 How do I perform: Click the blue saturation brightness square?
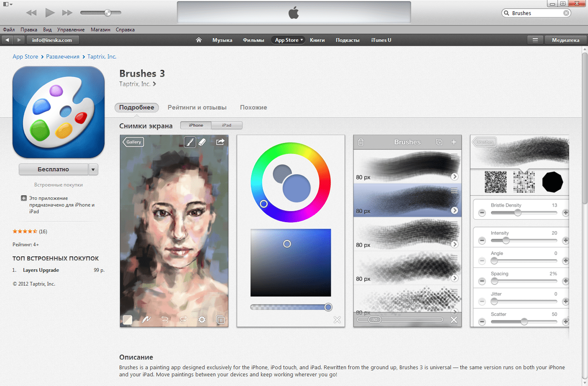point(291,263)
